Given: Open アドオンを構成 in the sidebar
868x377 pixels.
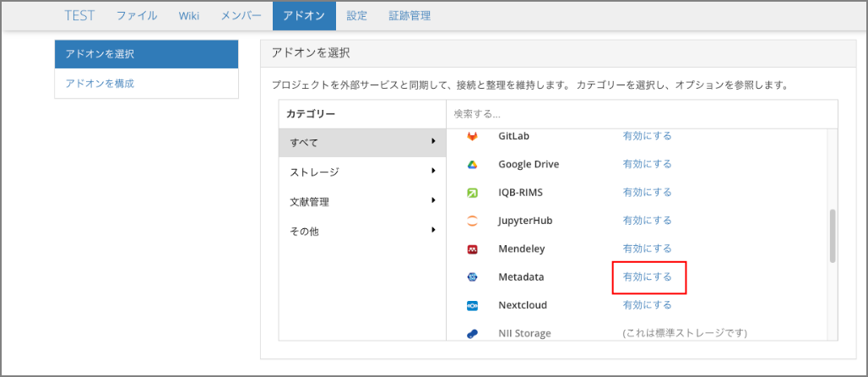Looking at the screenshot, I should 100,84.
